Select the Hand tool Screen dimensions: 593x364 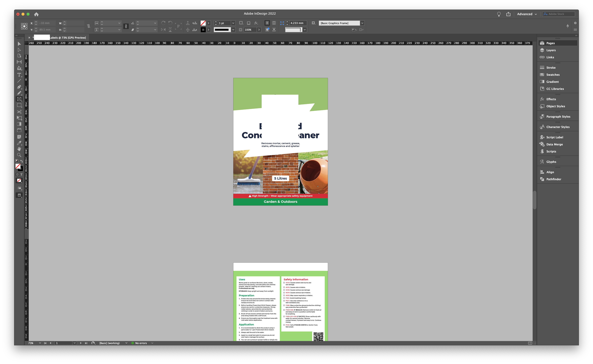(19, 149)
